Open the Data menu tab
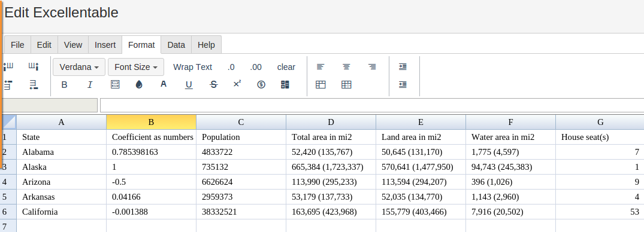 [176, 45]
